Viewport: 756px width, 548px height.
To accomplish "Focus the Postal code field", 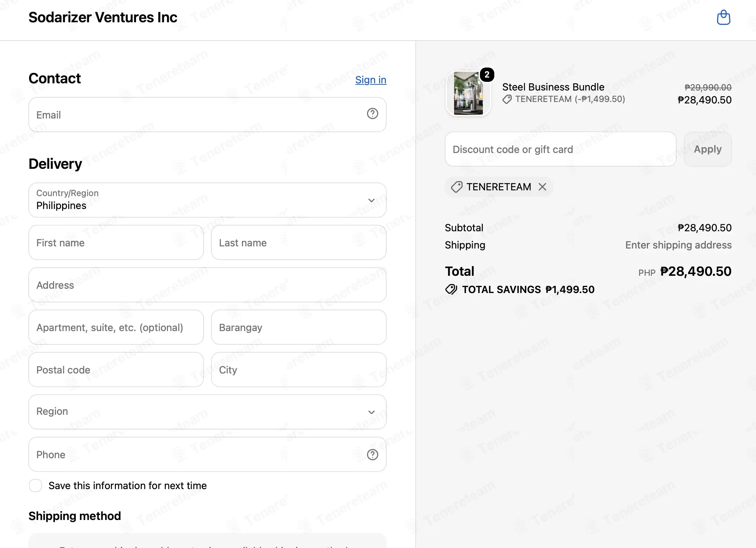I will point(116,370).
